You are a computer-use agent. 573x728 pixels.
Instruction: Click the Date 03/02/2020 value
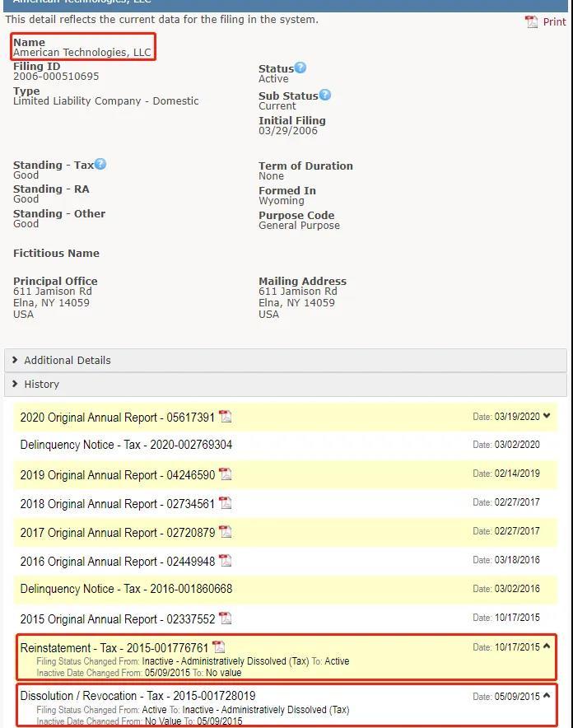click(517, 445)
